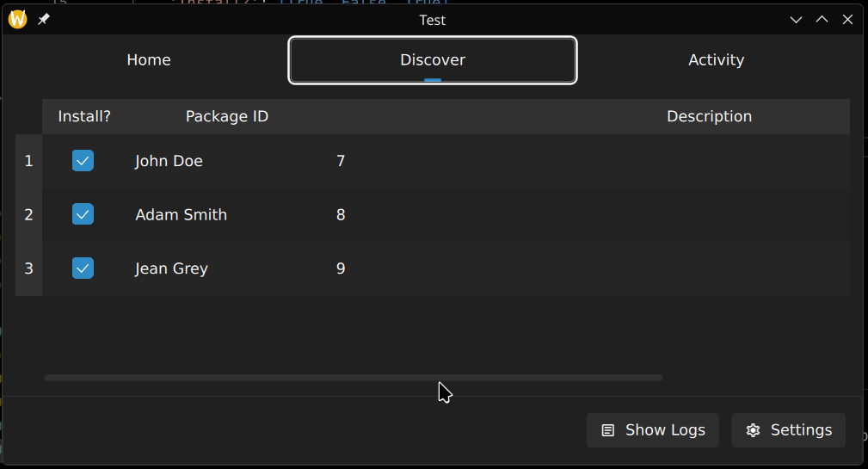Minimize the Test window

[x=797, y=20]
